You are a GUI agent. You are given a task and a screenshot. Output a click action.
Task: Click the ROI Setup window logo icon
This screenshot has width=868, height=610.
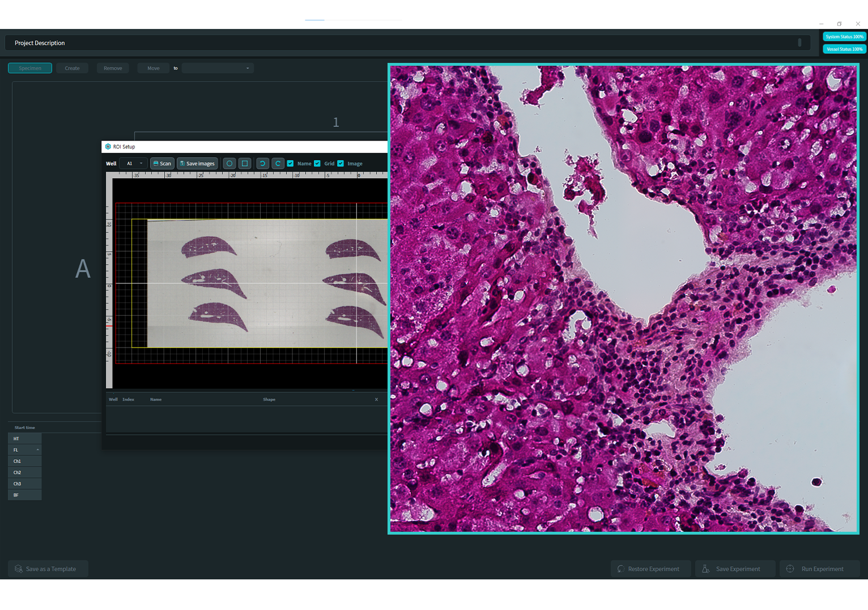(108, 146)
